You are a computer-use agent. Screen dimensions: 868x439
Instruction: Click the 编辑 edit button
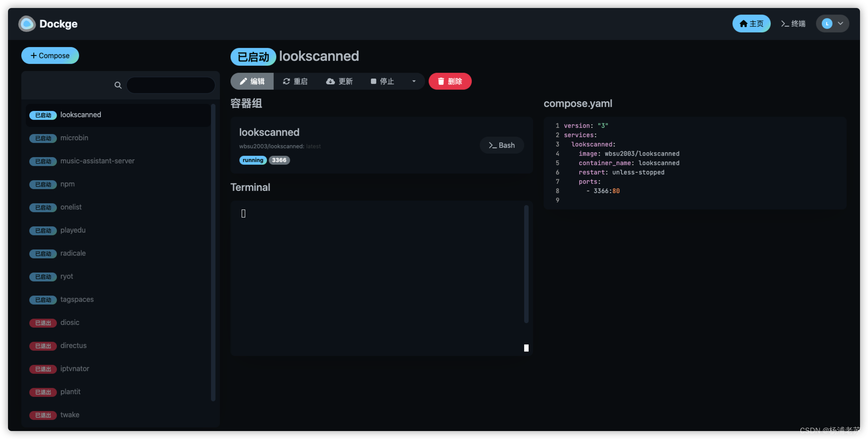pos(252,81)
